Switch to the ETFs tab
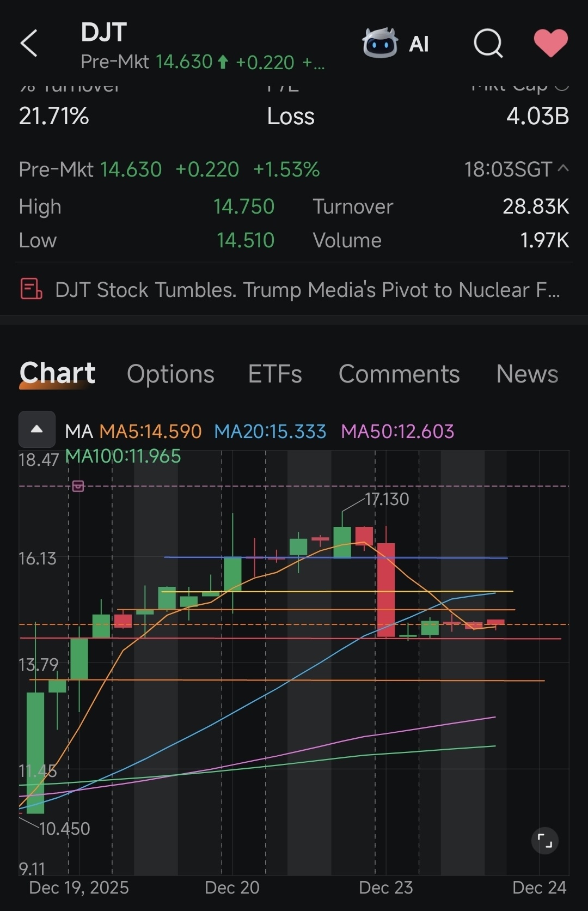The image size is (588, 911). point(275,374)
